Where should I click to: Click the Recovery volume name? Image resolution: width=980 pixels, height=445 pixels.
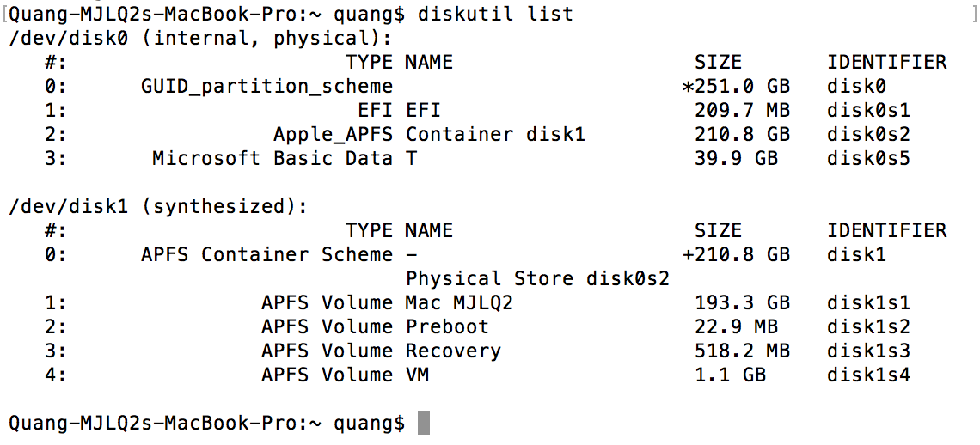453,351
